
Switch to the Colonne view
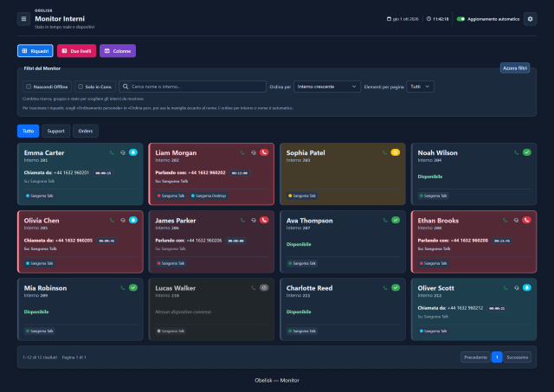(118, 51)
